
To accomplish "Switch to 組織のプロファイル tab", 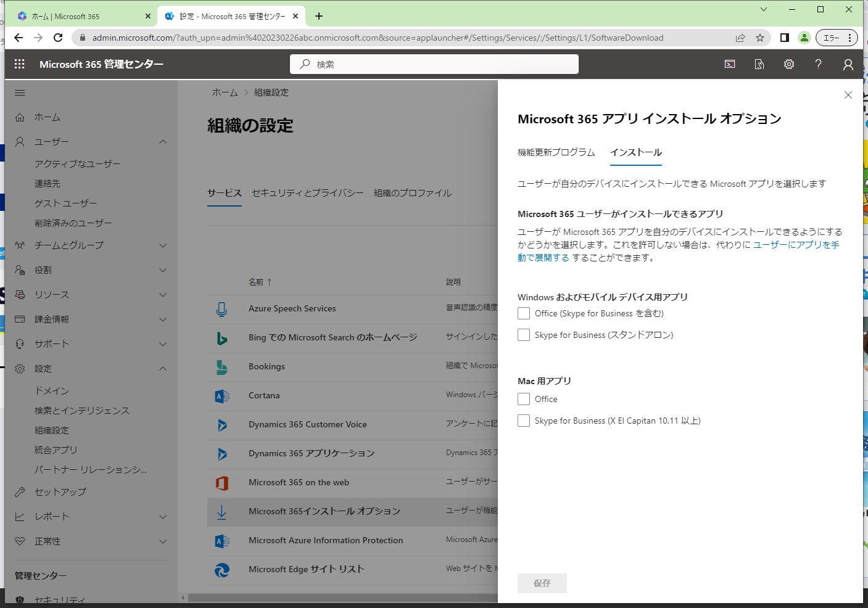I will point(413,193).
